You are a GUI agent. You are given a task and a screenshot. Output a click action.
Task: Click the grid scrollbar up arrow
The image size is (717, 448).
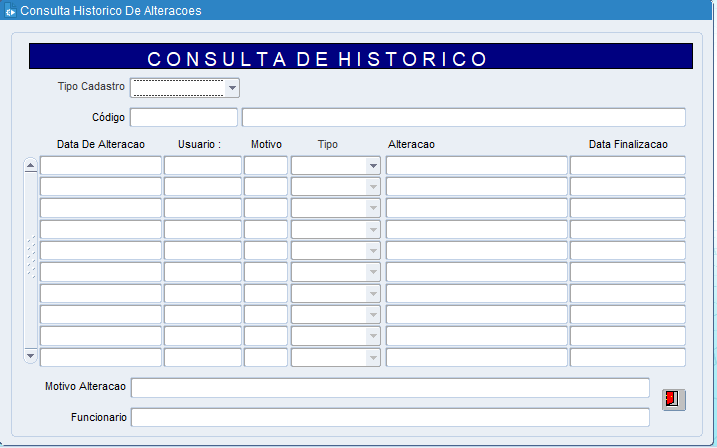click(31, 165)
